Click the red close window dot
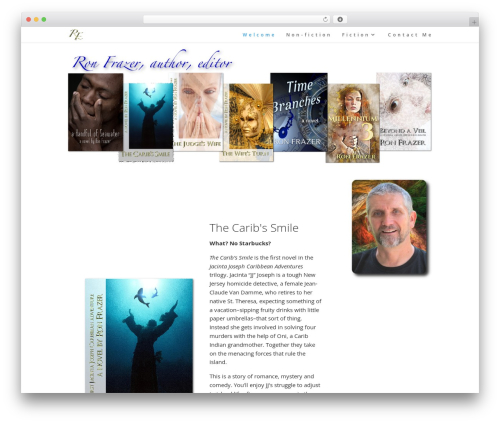Screen dimensions: 500x423 pos(29,19)
